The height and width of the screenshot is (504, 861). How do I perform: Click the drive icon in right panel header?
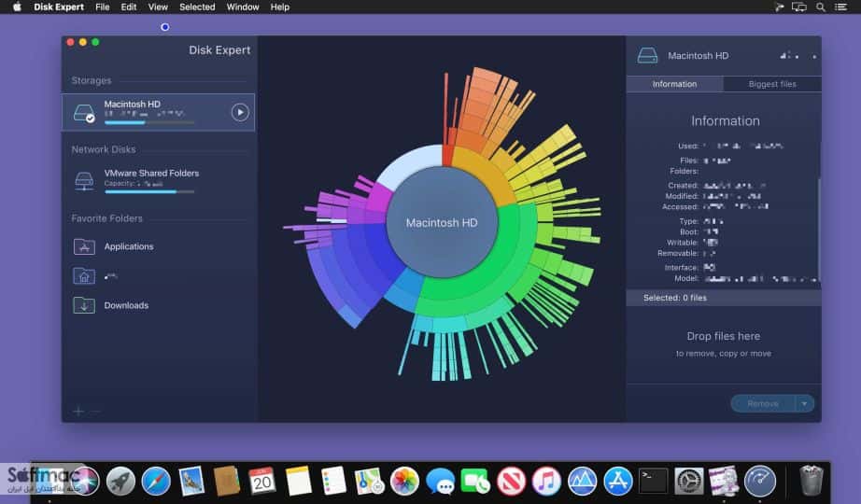coord(647,55)
